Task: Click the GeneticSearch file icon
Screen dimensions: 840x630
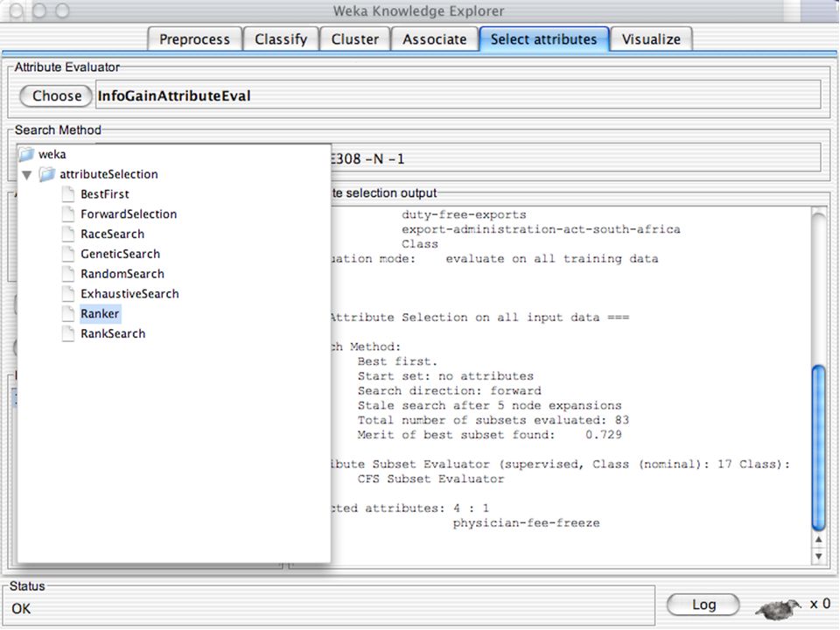Action: (68, 254)
